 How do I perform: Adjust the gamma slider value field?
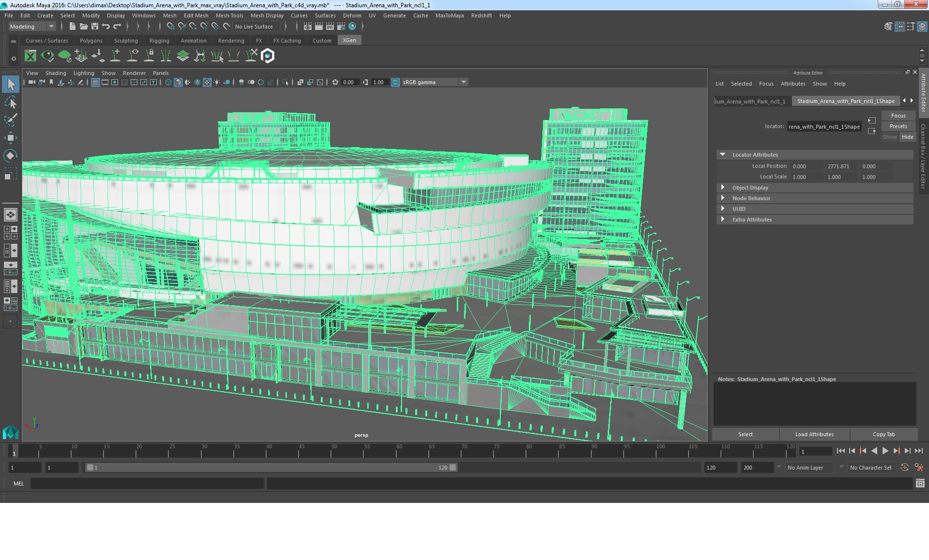[x=378, y=82]
